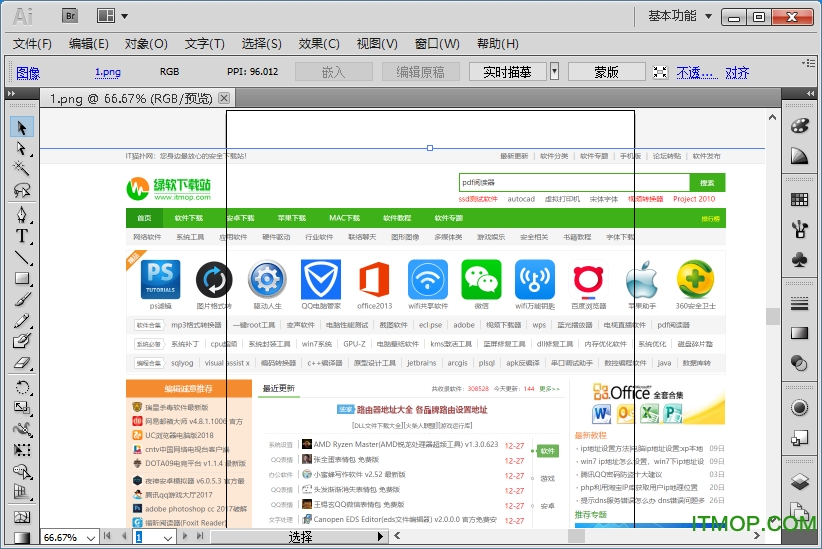Switch to the 1.png document tab
The height and width of the screenshot is (549, 822).
point(131,98)
